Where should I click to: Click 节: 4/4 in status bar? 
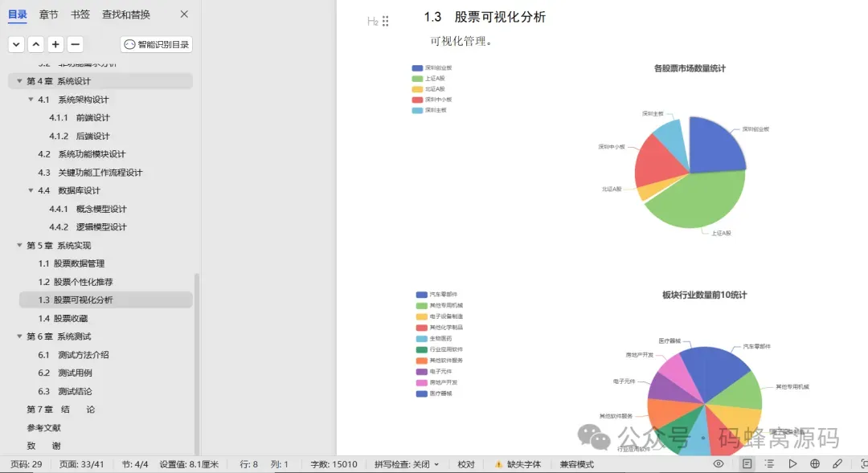click(x=134, y=465)
